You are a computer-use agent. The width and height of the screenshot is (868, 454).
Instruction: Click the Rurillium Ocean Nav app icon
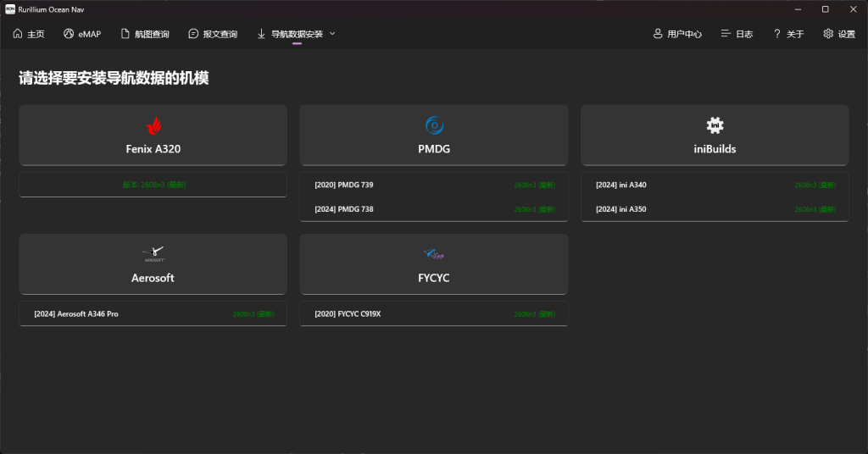pyautogui.click(x=10, y=9)
